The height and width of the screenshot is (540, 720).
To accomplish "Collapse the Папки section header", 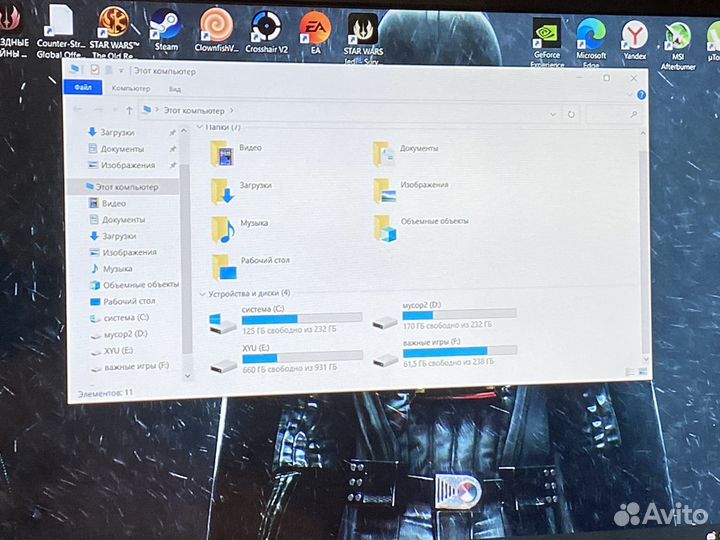I will pyautogui.click(x=199, y=127).
